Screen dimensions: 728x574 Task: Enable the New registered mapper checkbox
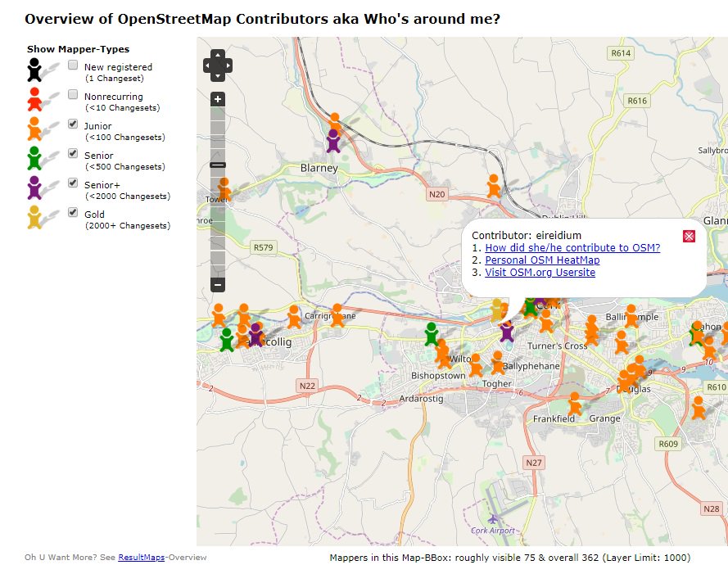73,65
